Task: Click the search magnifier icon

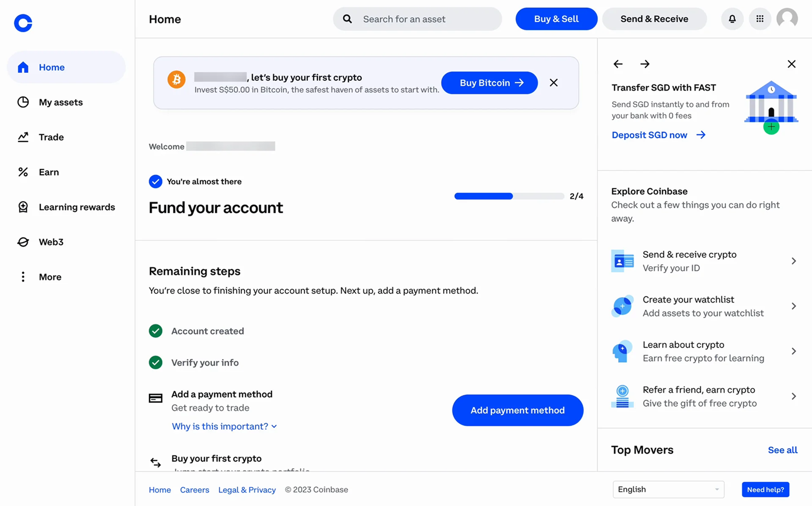Action: coord(347,19)
